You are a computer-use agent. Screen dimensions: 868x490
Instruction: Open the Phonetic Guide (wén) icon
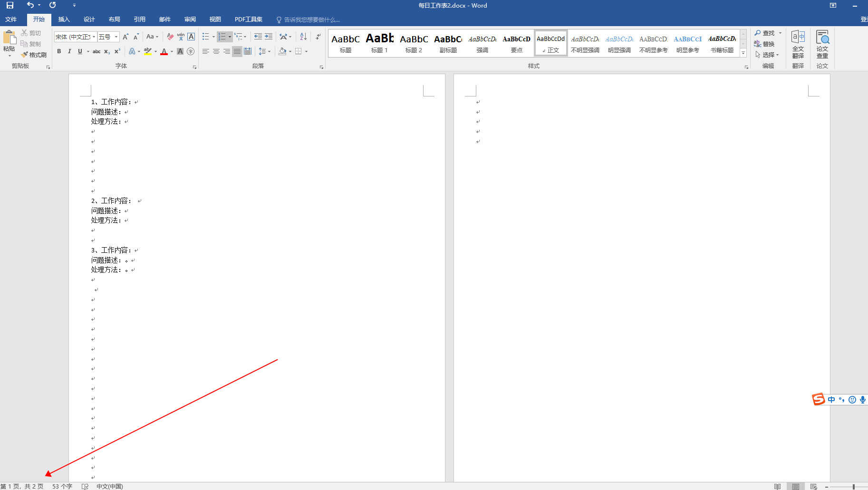[x=181, y=37]
